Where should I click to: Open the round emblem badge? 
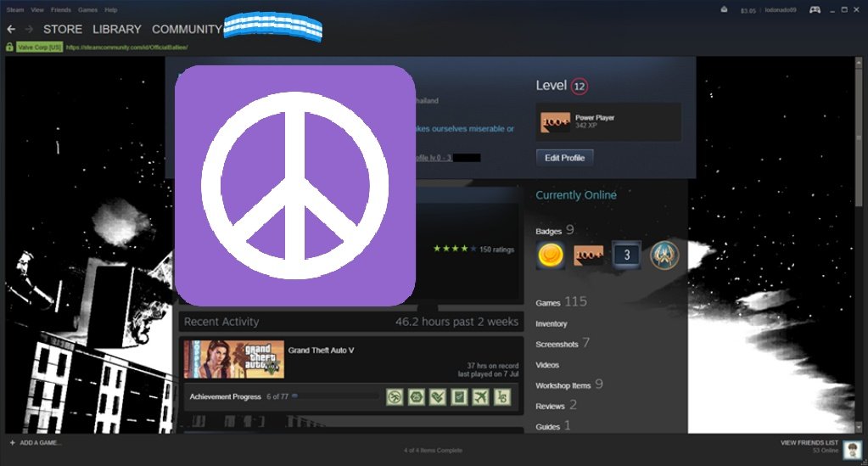(x=664, y=255)
